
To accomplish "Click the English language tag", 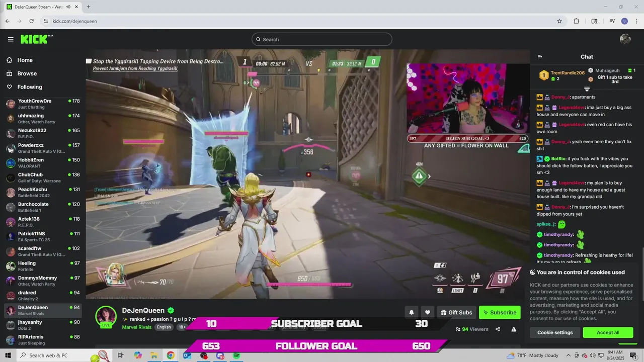I will tap(164, 327).
